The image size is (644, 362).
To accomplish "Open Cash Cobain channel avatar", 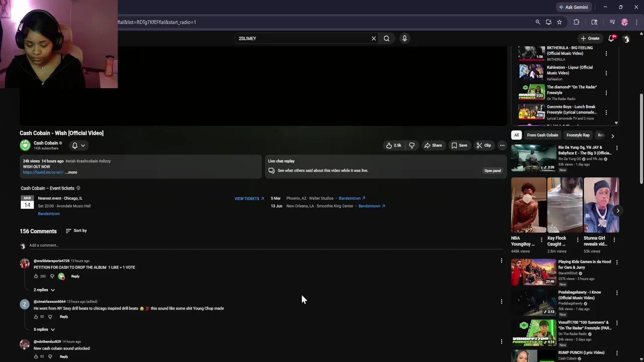I will 25,145.
